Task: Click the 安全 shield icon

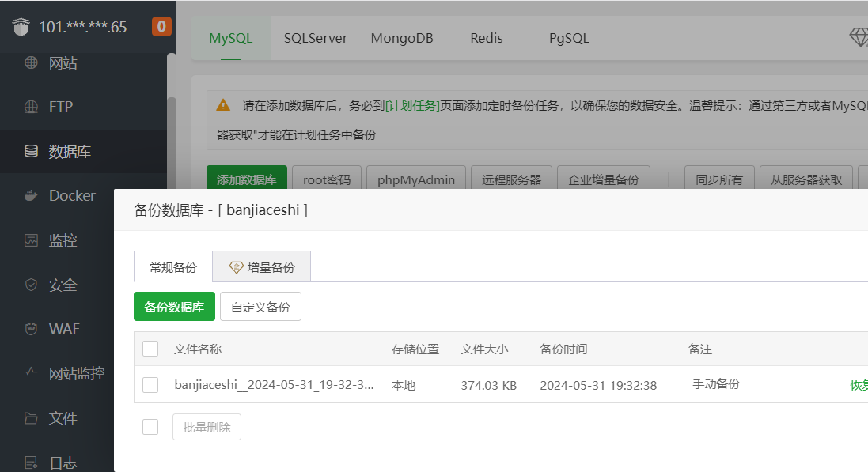Action: pos(31,285)
